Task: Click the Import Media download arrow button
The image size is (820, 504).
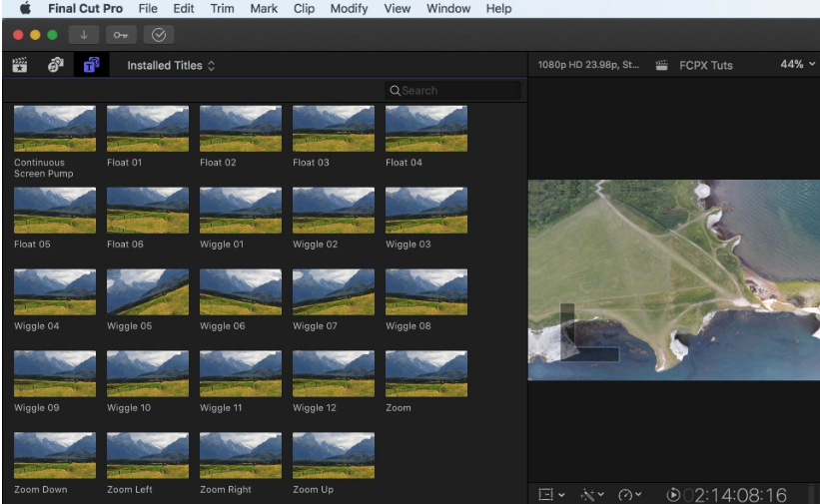Action: (84, 35)
